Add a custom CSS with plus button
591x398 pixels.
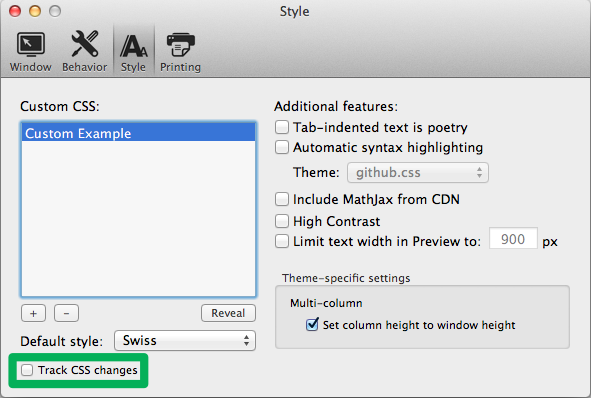click(x=34, y=313)
